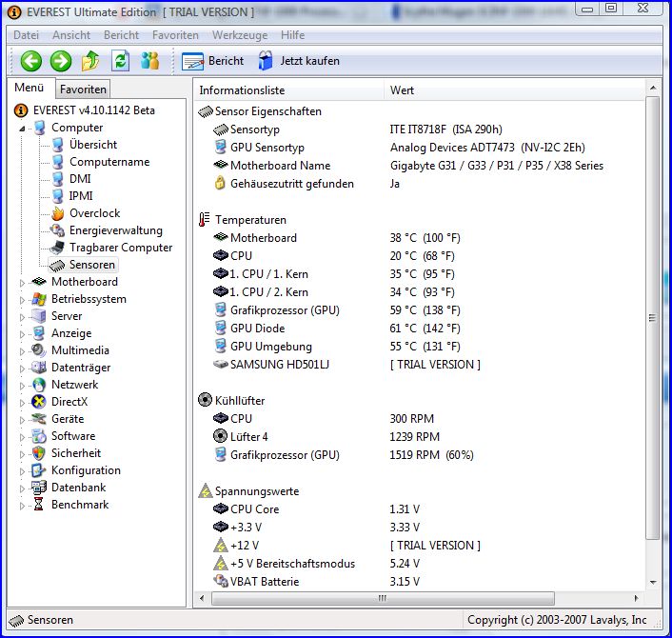Click the scroll right arrow
Image resolution: width=672 pixels, height=638 pixels.
pos(636,598)
